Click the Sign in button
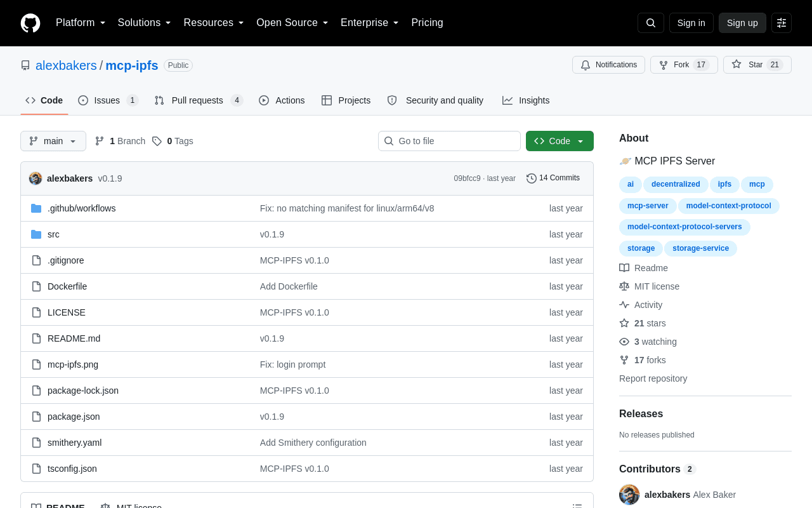This screenshot has height=508, width=812. 691,23
